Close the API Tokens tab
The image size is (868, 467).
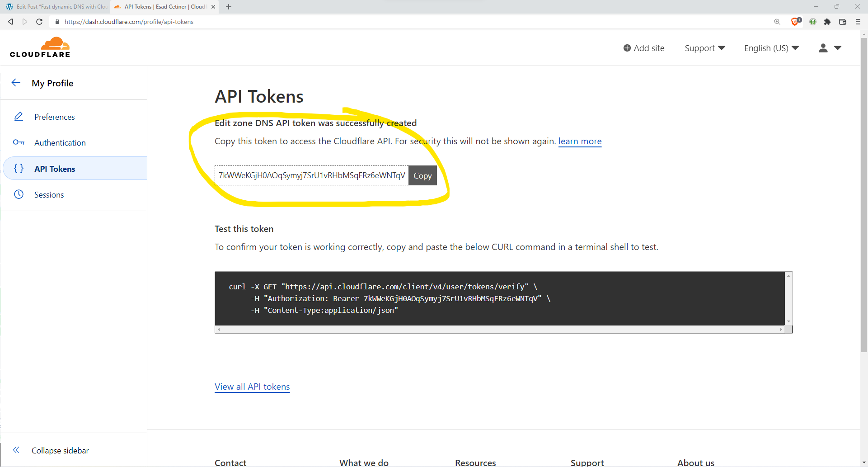tap(213, 7)
